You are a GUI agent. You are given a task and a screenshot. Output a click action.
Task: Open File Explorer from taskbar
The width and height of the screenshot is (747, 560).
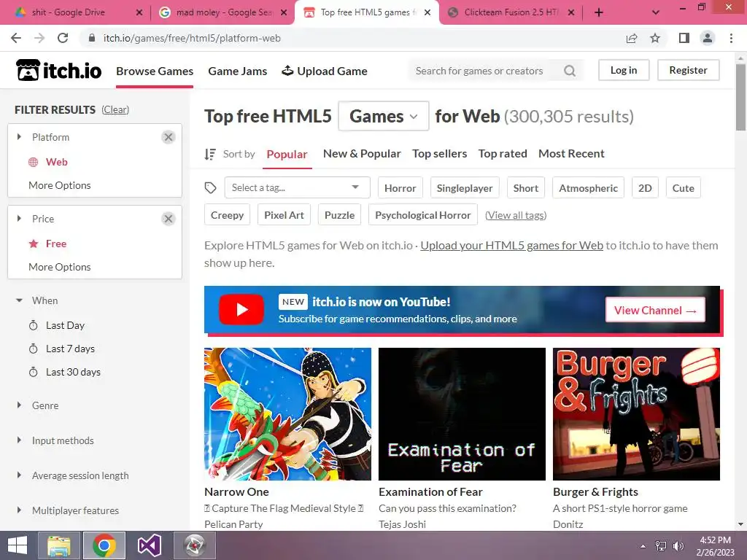click(x=58, y=545)
